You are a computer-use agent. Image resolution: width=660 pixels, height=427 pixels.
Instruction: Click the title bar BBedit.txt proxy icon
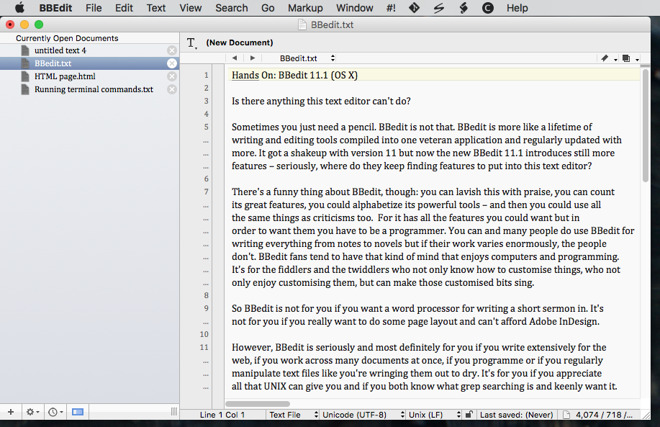[302, 25]
